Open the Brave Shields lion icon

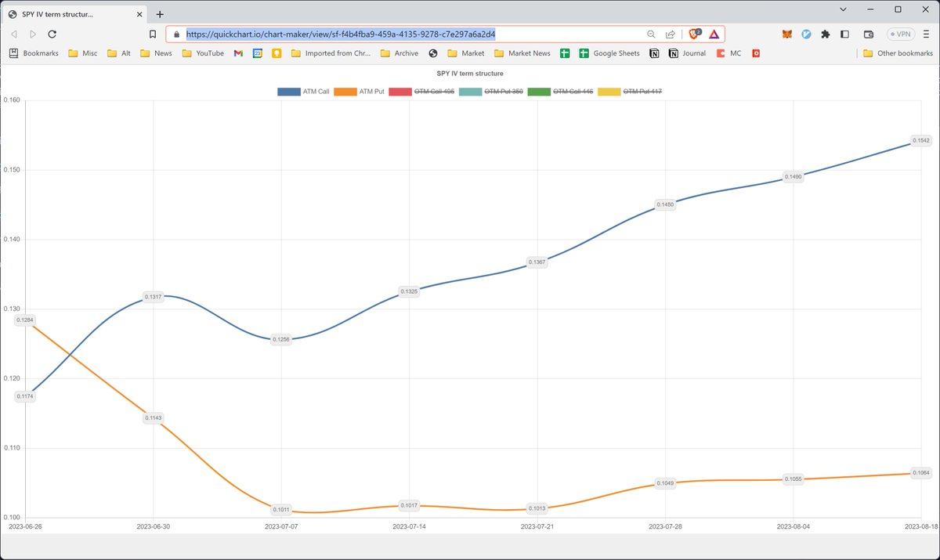(x=694, y=34)
